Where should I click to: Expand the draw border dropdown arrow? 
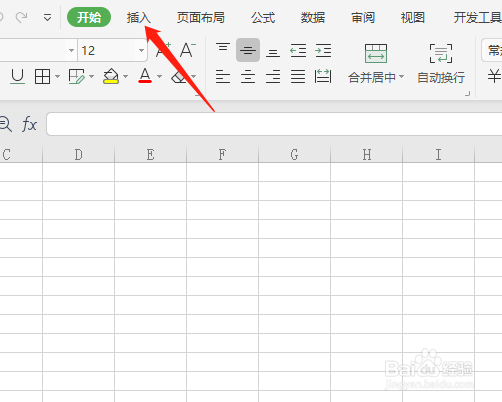point(91,77)
